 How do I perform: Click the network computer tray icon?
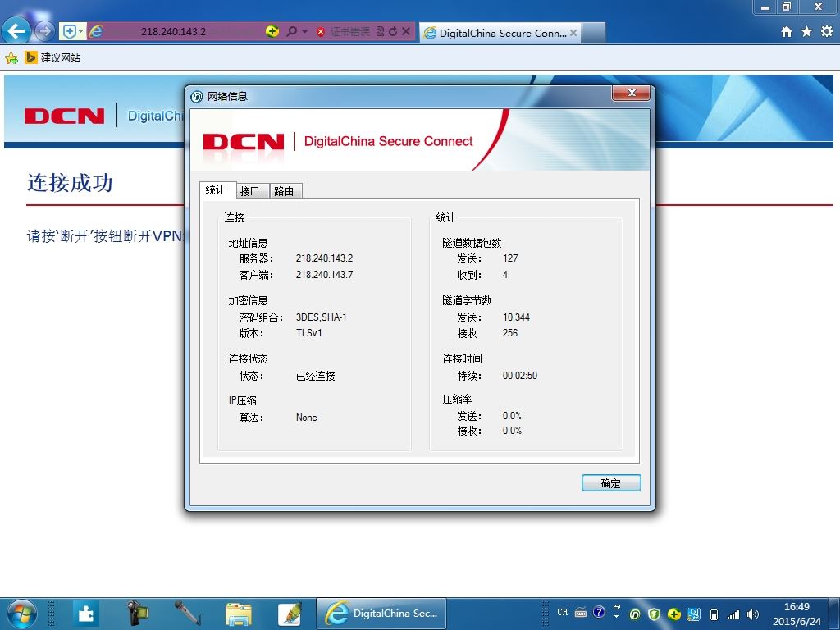tap(694, 614)
